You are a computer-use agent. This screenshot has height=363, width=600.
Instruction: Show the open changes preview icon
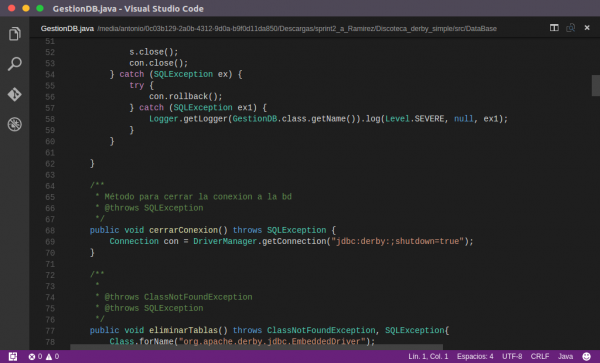tap(571, 28)
